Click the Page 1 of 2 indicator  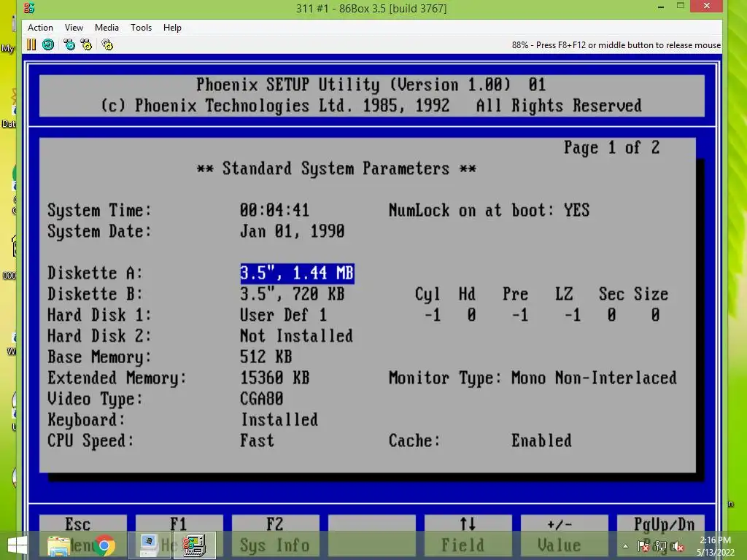[612, 147]
